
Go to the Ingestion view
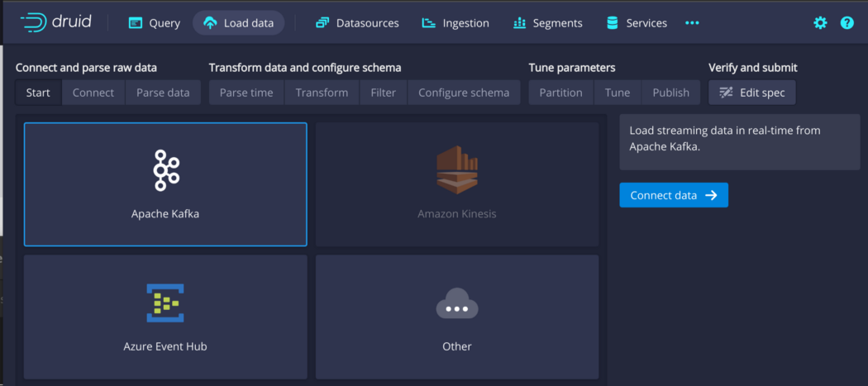tap(455, 22)
